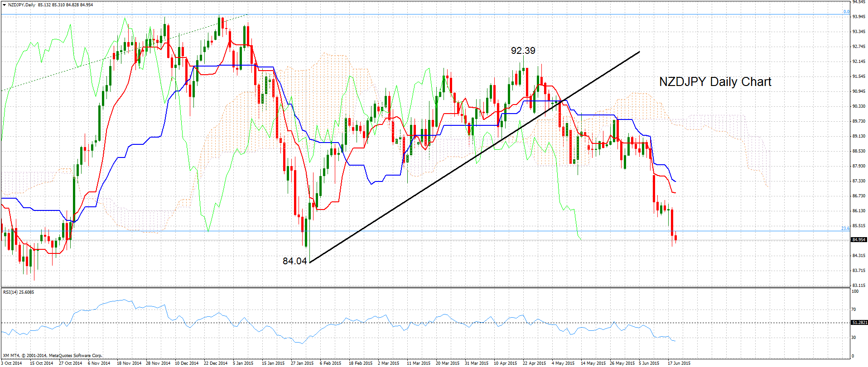Click the 5 Jun 2015 date label
868x367 pixels.
649,363
